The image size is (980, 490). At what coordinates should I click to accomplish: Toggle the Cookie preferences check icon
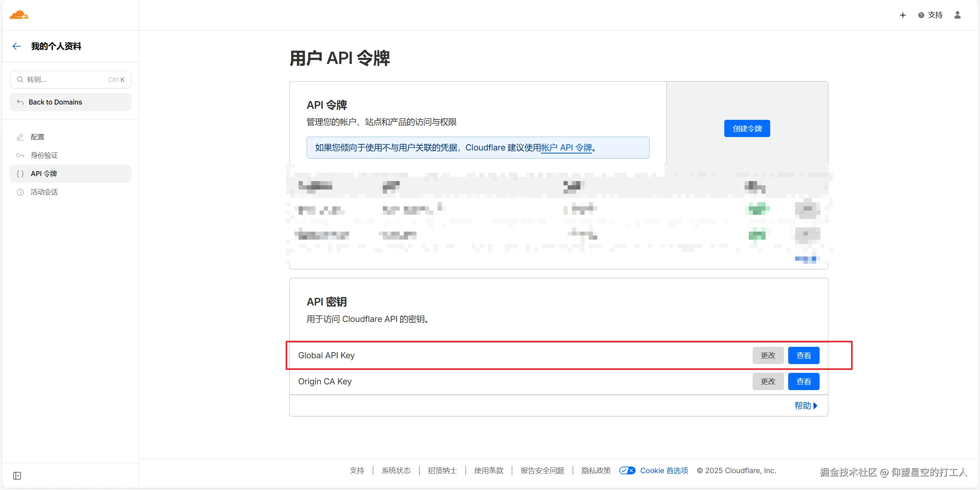pos(627,470)
